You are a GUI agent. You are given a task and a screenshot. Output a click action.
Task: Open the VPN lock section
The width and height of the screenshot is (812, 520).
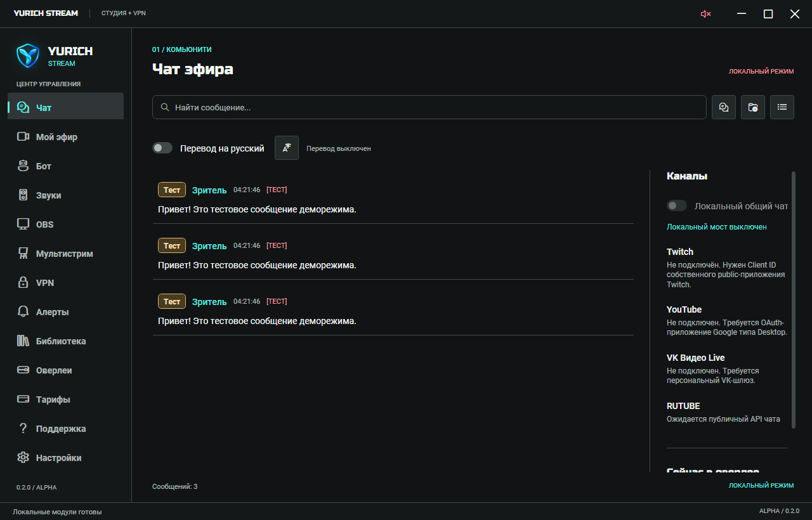pyautogui.click(x=66, y=283)
